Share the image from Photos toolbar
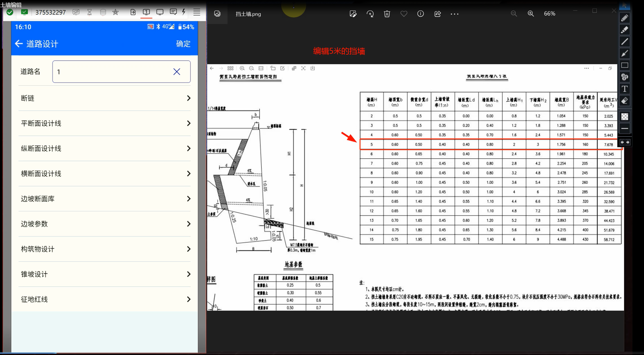The width and height of the screenshot is (644, 355). click(x=437, y=14)
